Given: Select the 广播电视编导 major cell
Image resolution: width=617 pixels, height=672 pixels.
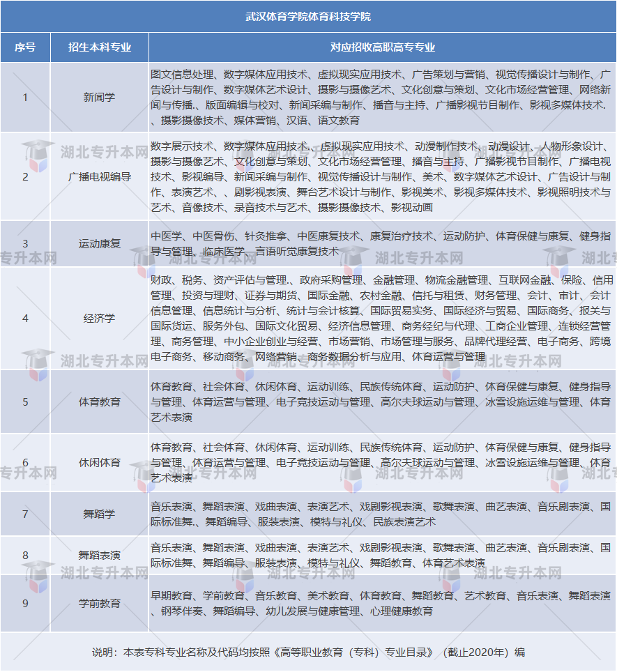Looking at the screenshot, I should point(100,176).
